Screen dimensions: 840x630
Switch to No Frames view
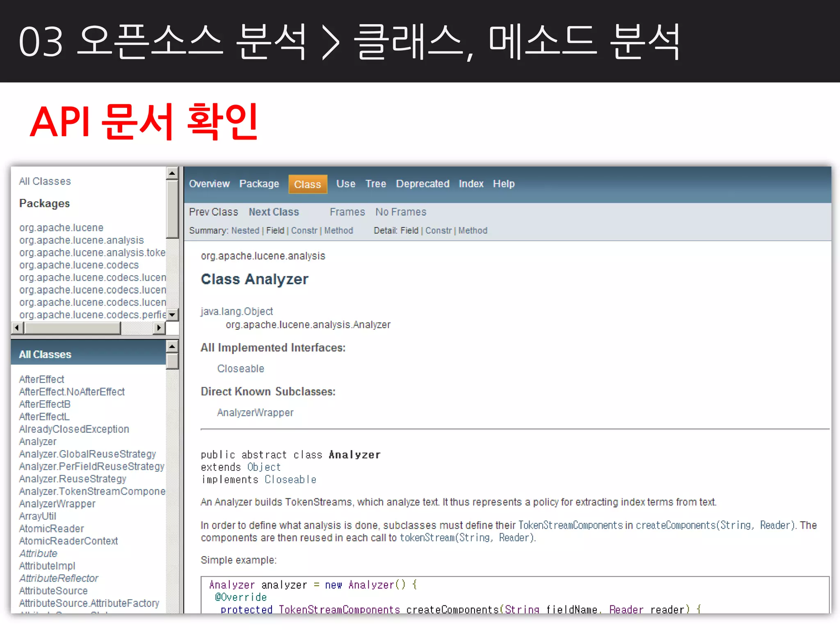[x=401, y=212]
